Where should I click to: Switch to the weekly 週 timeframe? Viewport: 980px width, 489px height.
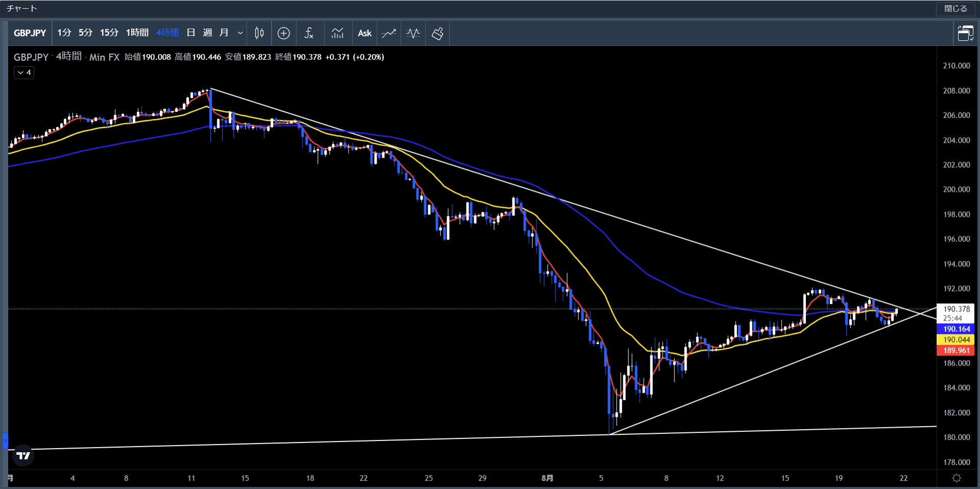coord(207,33)
